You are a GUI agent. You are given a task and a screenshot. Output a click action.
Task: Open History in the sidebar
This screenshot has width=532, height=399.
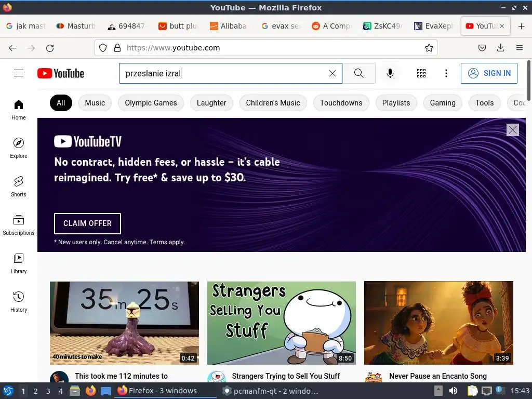coord(19,302)
